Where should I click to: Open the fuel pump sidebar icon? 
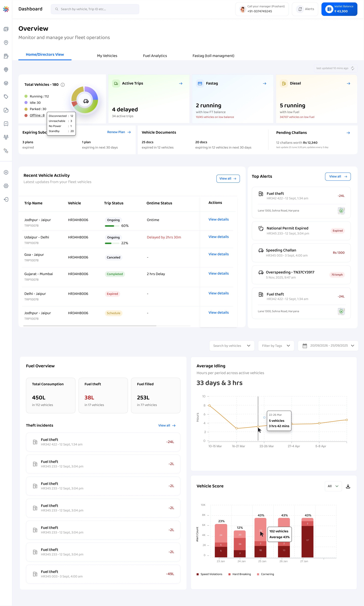(x=6, y=56)
